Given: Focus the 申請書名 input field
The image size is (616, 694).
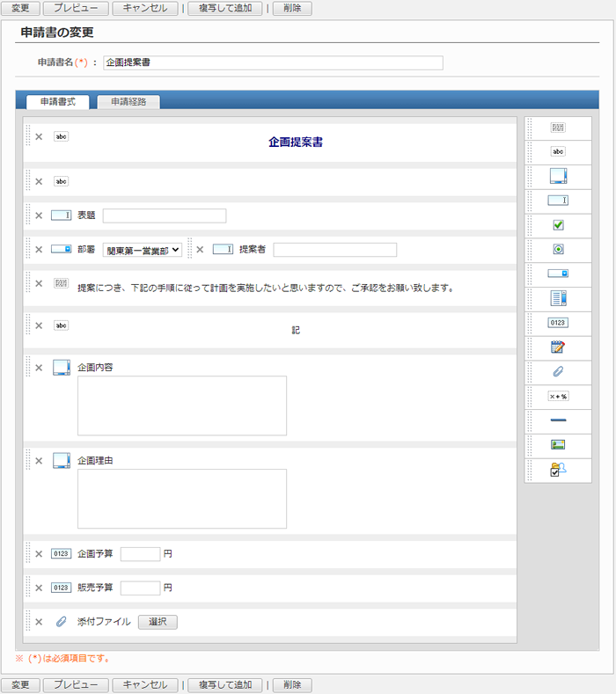Looking at the screenshot, I should click(x=273, y=62).
